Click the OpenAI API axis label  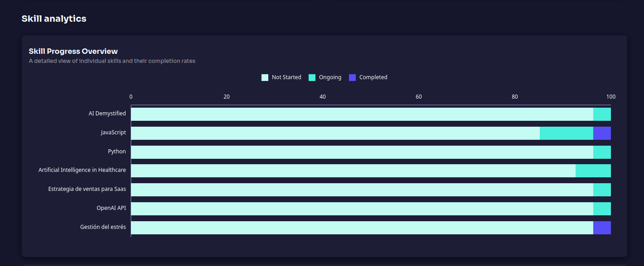111,208
